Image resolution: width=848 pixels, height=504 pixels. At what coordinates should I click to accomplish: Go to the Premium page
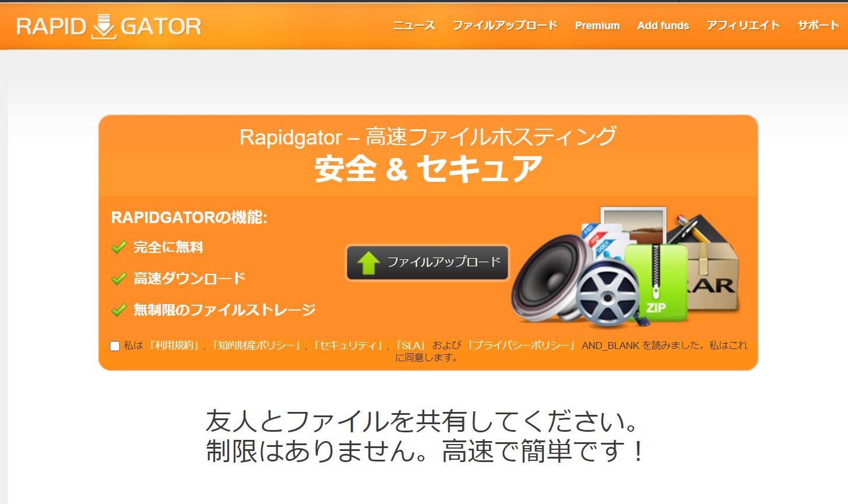tap(597, 26)
